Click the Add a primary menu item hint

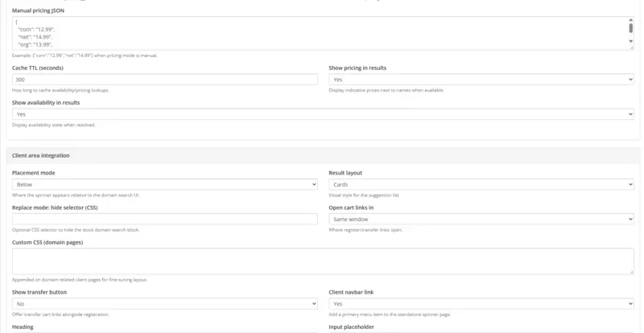coord(390,314)
